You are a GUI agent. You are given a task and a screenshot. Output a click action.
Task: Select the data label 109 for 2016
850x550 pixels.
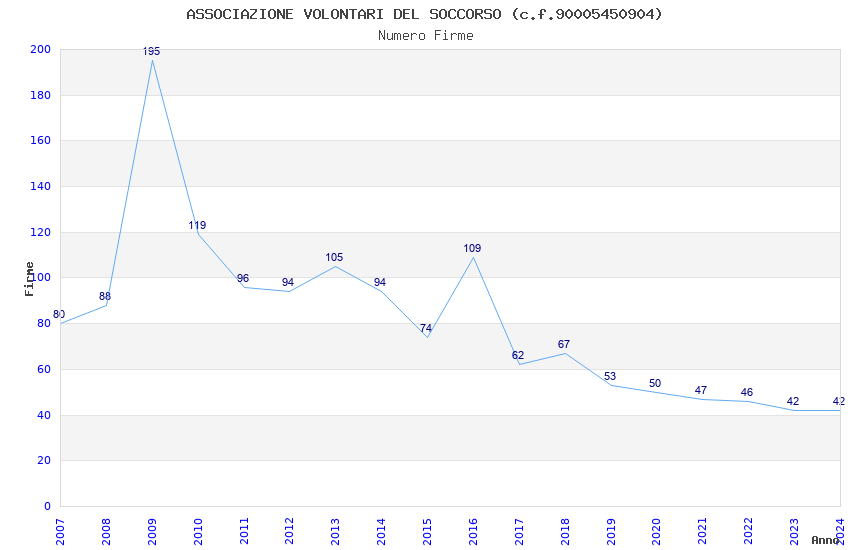point(472,248)
